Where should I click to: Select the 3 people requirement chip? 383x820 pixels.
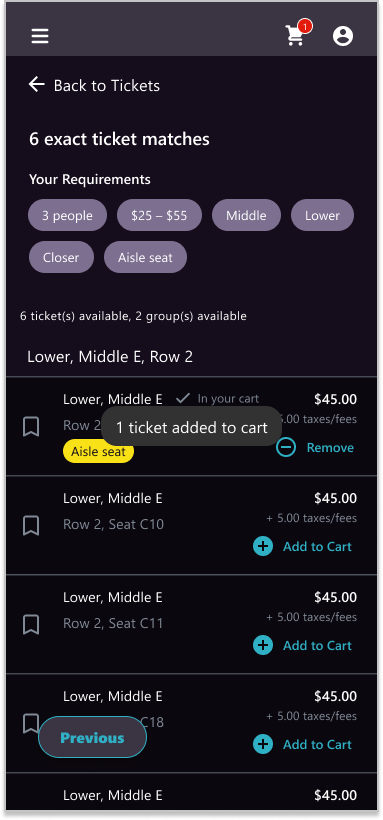(x=67, y=215)
